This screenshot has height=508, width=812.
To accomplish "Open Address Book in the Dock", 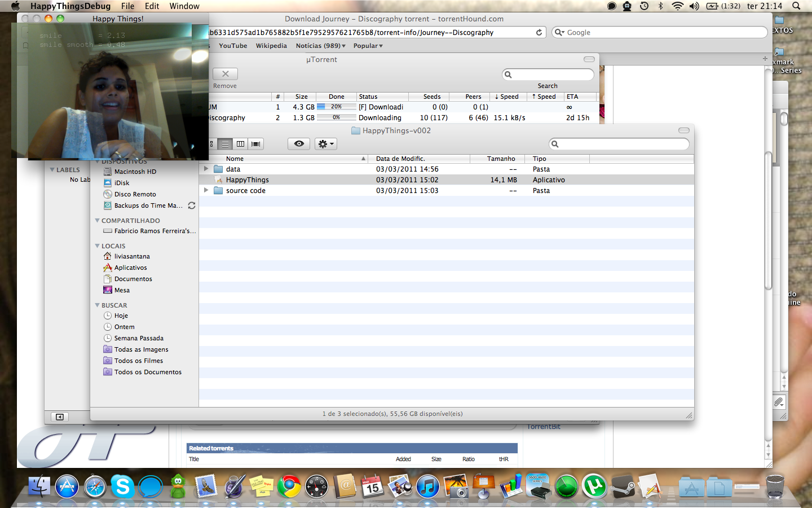I will tap(345, 486).
